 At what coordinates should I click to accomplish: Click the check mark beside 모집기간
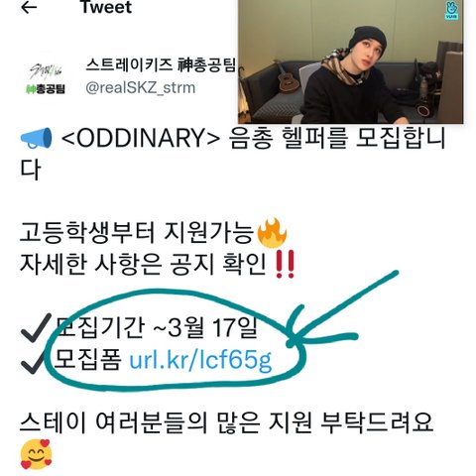pyautogui.click(x=36, y=327)
